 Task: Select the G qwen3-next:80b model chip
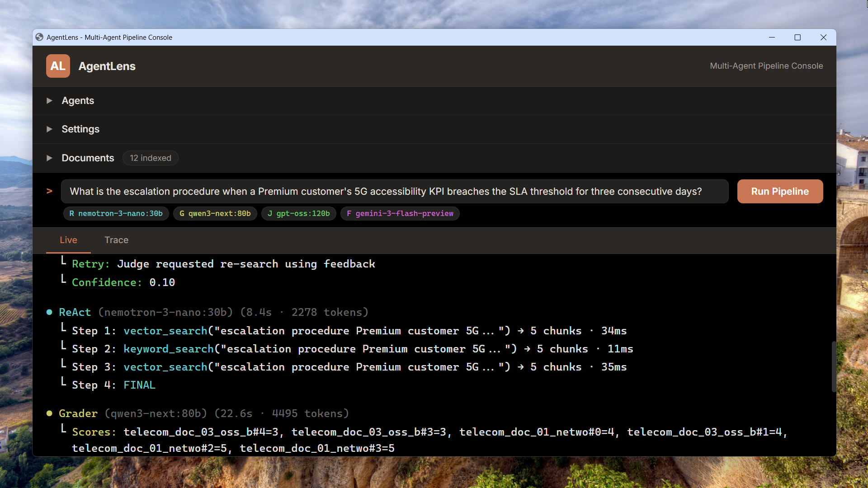pos(215,214)
